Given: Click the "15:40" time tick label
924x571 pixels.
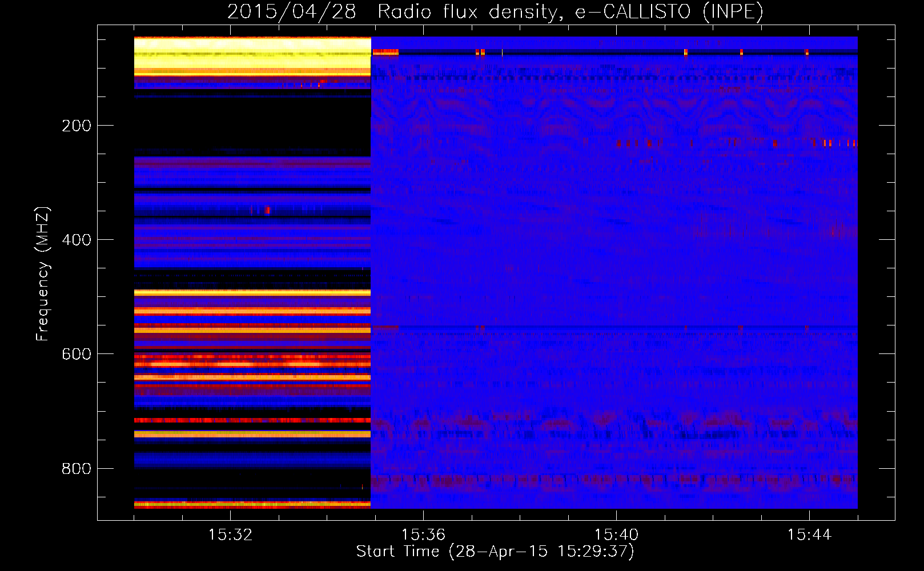Looking at the screenshot, I should tap(616, 535).
